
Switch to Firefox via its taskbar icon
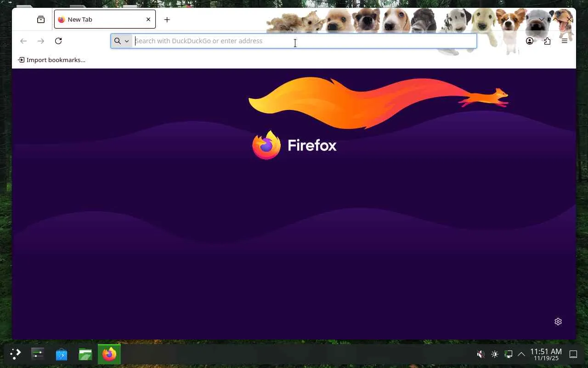109,354
